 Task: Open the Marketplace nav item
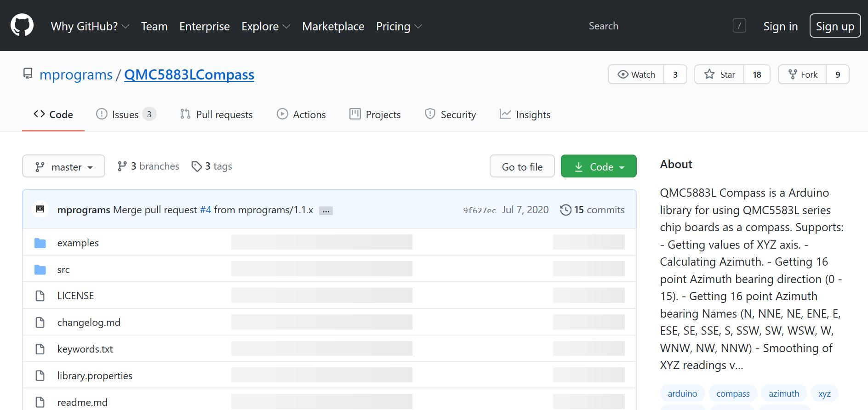pos(333,26)
